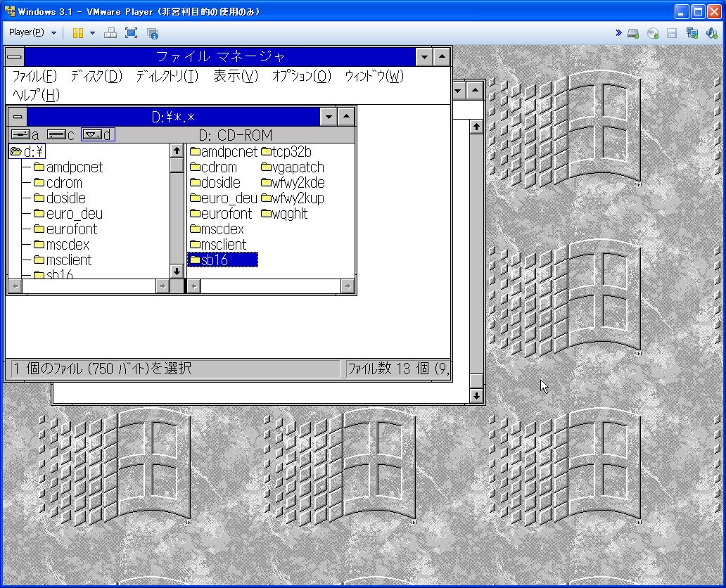Image resolution: width=726 pixels, height=588 pixels.
Task: Click left arrow of file list scrollbar
Action: 194,286
